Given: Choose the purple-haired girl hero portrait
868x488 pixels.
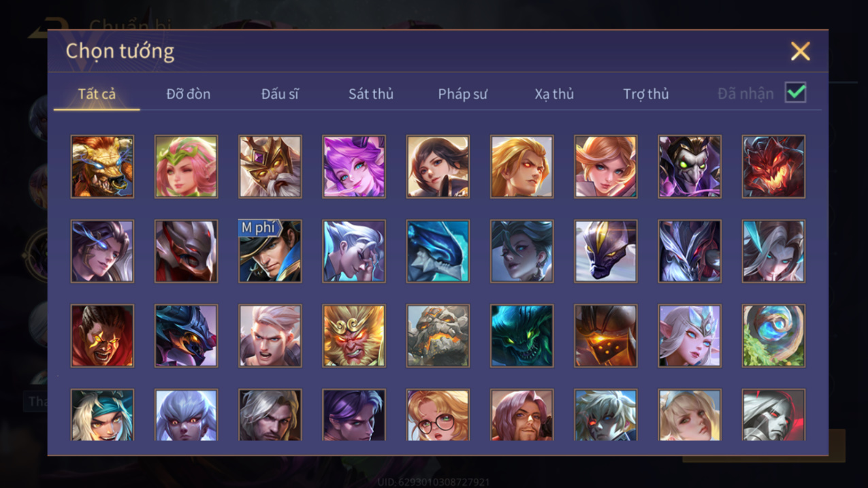Looking at the screenshot, I should point(353,167).
